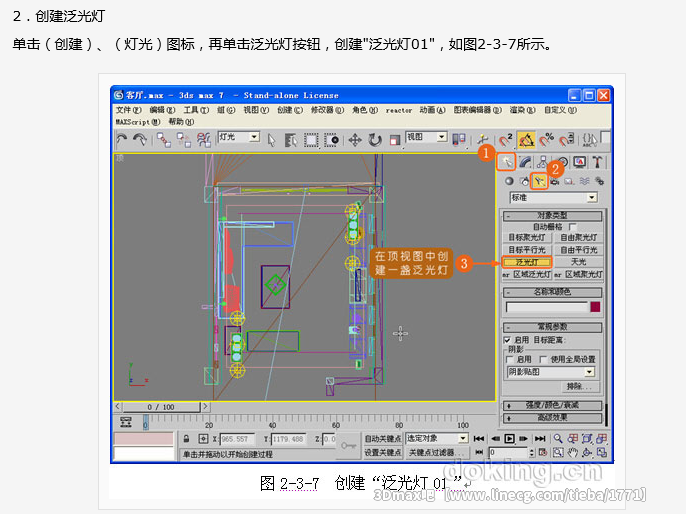Screen dimensions: 686x514
Task: Open the 编辑 menu
Action: point(162,110)
